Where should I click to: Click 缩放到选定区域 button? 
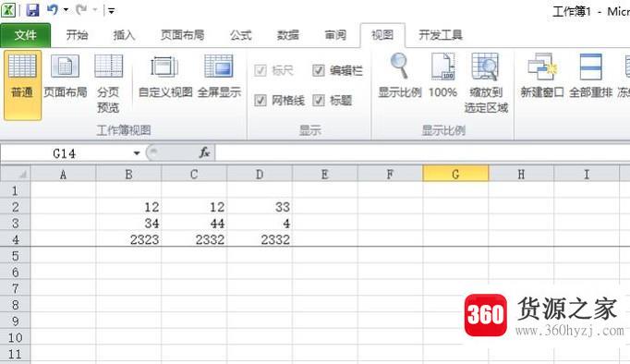[486, 83]
